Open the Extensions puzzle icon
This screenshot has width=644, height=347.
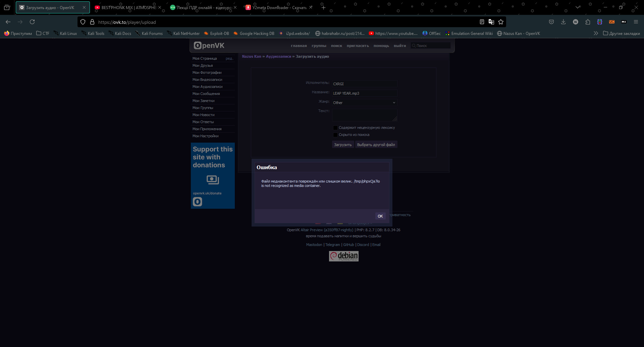(588, 22)
